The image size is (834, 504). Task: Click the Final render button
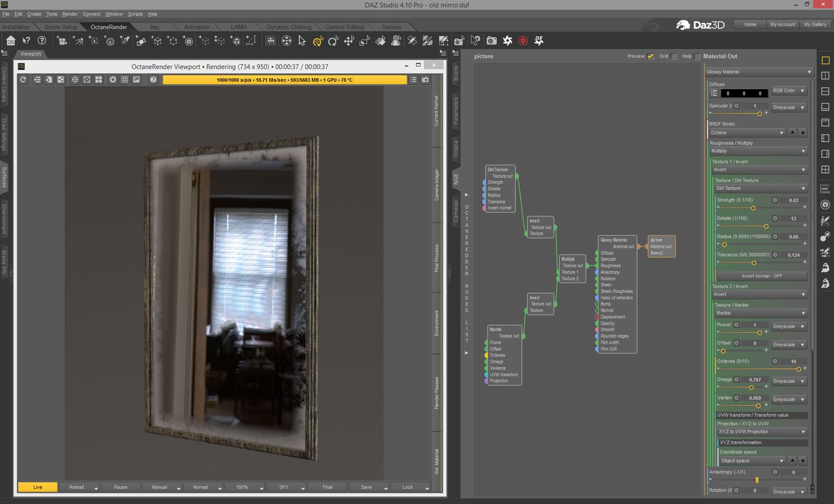(327, 487)
